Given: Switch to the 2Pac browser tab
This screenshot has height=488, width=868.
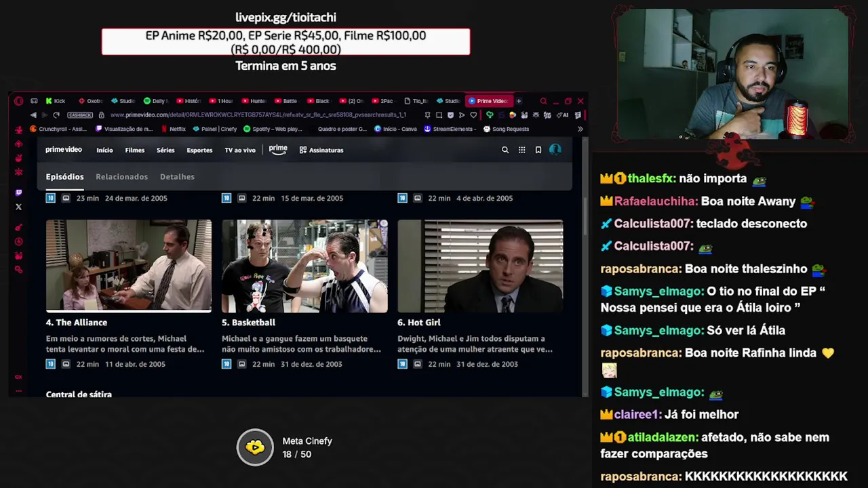Looking at the screenshot, I should tap(383, 101).
